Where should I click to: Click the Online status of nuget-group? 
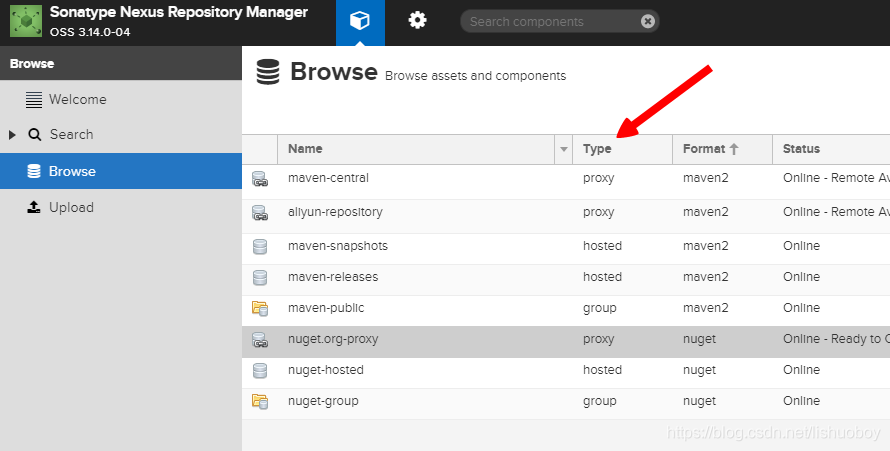pos(801,401)
